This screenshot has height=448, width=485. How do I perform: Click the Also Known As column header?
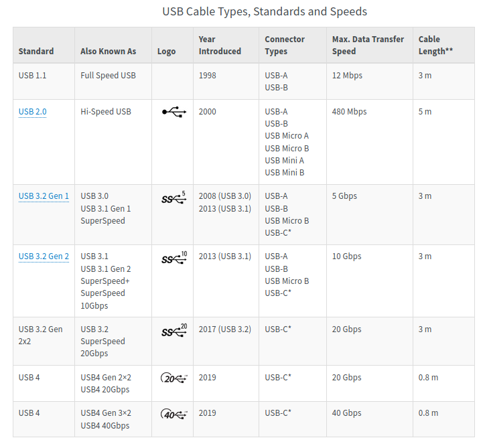coord(108,52)
